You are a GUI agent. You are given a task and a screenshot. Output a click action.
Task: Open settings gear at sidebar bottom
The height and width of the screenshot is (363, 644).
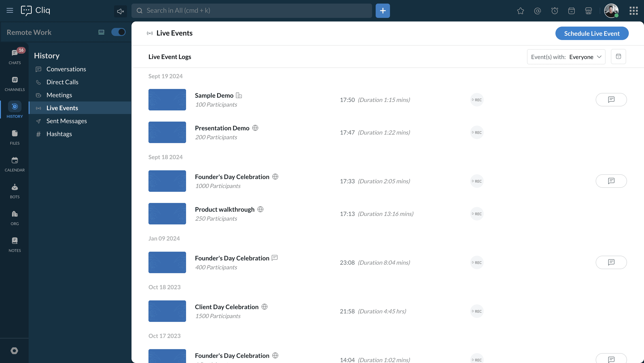14,350
